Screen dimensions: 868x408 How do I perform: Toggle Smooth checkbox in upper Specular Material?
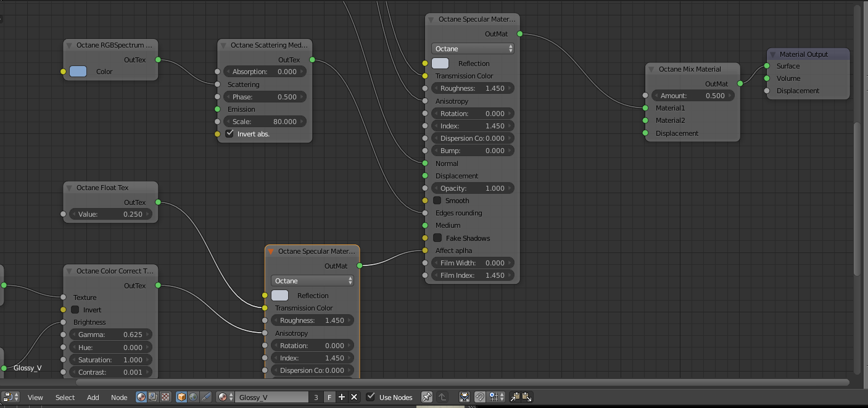coord(437,201)
